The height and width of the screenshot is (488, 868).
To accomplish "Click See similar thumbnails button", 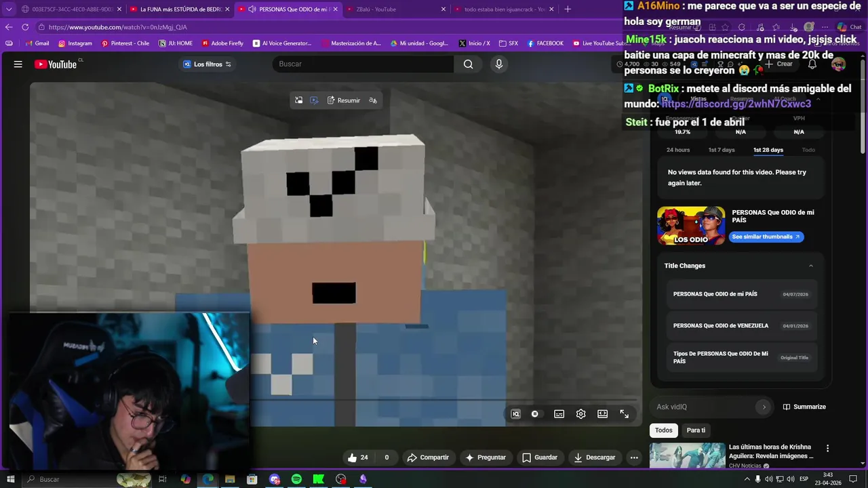I will pos(766,237).
